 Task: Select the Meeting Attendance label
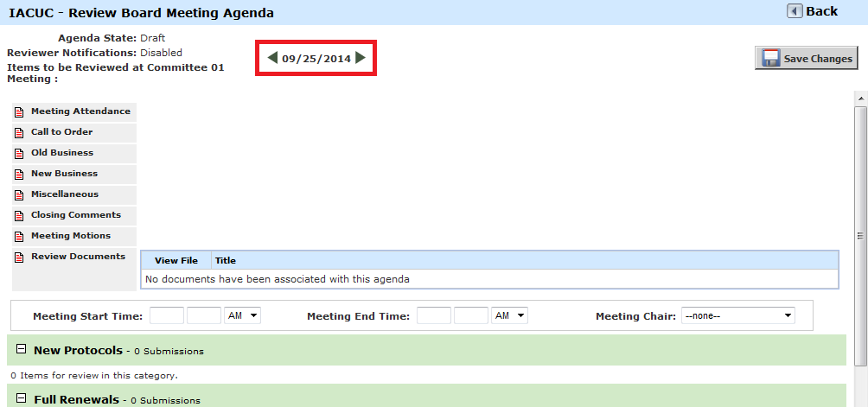click(80, 111)
